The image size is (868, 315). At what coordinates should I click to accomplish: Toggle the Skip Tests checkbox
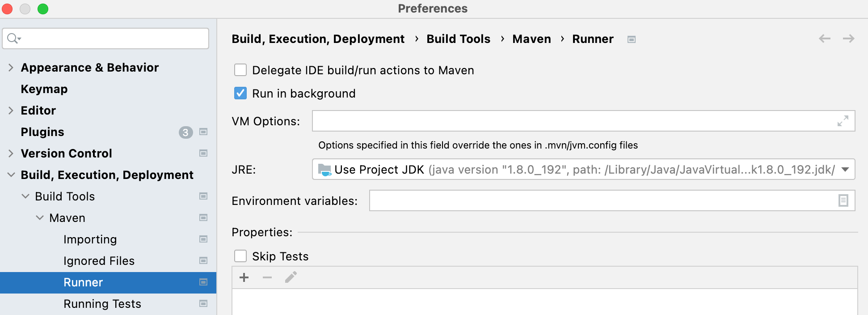point(240,256)
